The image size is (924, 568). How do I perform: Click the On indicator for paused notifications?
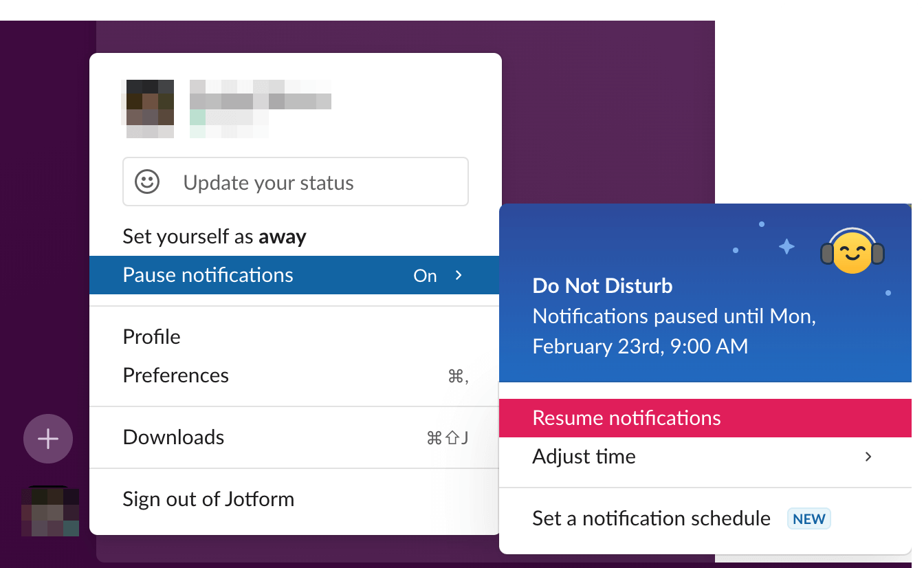point(424,275)
